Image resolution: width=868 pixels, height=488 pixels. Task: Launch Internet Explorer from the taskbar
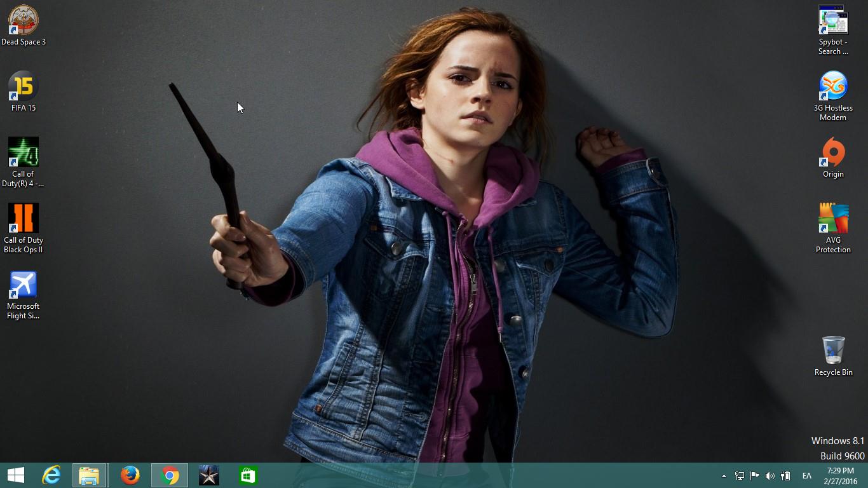click(51, 475)
